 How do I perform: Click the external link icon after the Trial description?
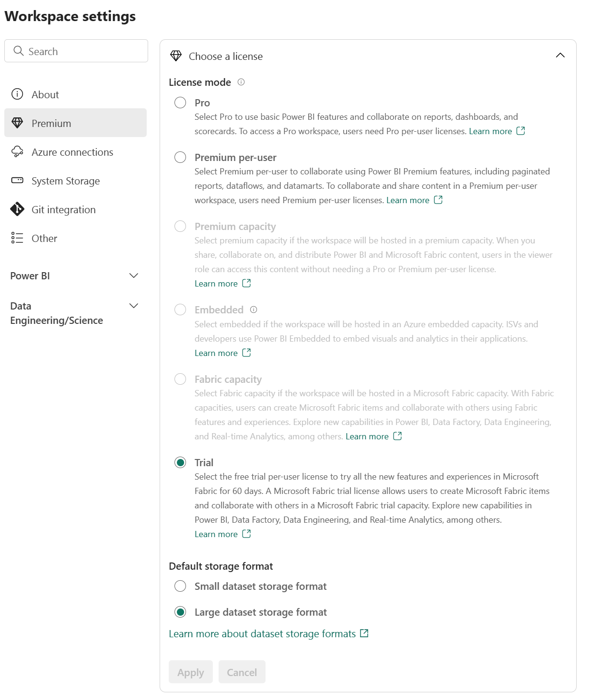pyautogui.click(x=246, y=534)
